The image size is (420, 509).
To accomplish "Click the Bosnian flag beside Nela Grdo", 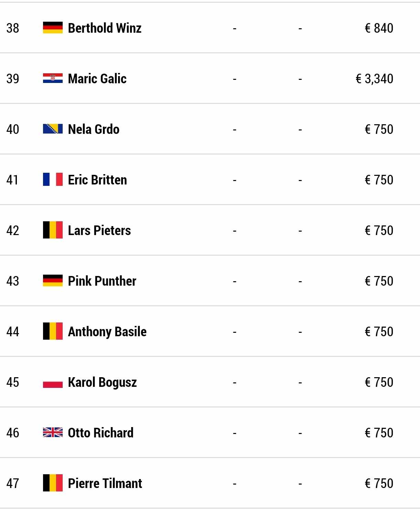I will (53, 129).
